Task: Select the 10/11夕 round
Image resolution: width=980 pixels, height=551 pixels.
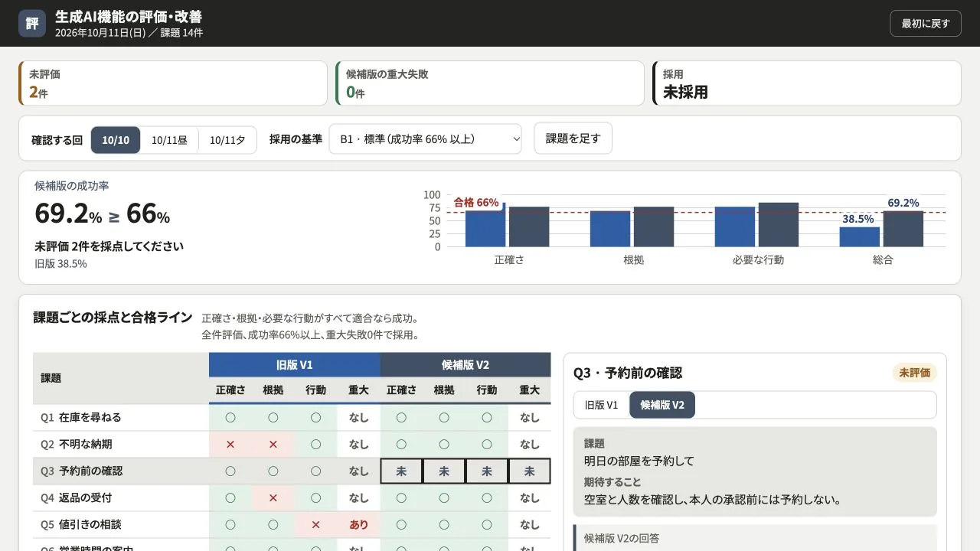Action: tap(227, 140)
